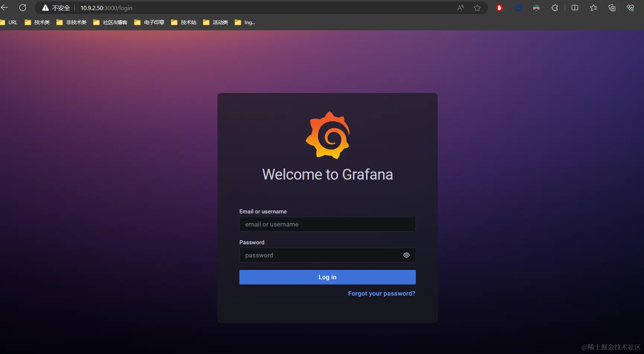The height and width of the screenshot is (354, 644).
Task: Open the URL bookmark folder
Action: click(x=9, y=22)
